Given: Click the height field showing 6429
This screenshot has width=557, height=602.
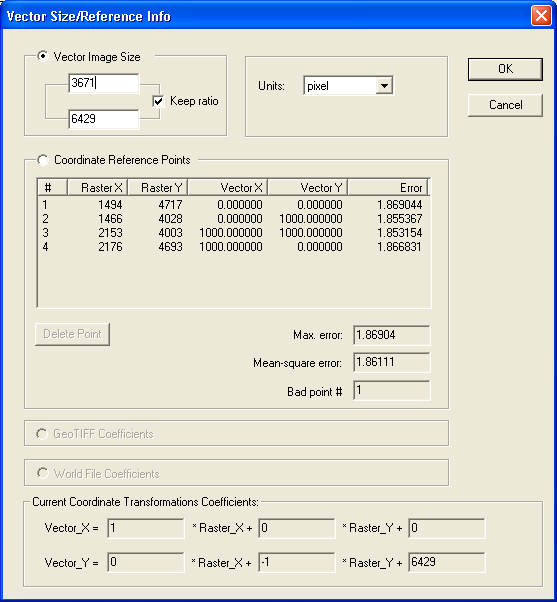Looking at the screenshot, I should [104, 119].
